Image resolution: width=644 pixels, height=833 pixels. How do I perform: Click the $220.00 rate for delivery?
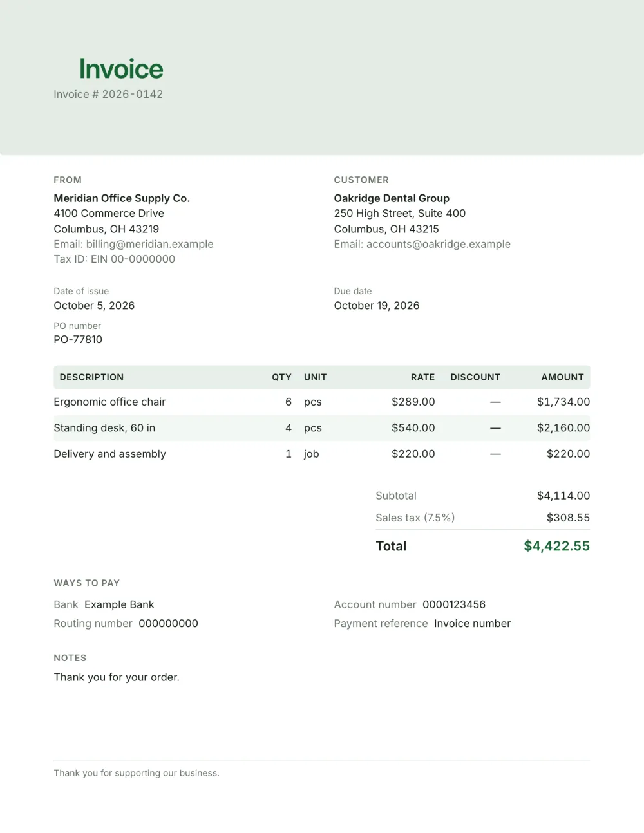(413, 454)
